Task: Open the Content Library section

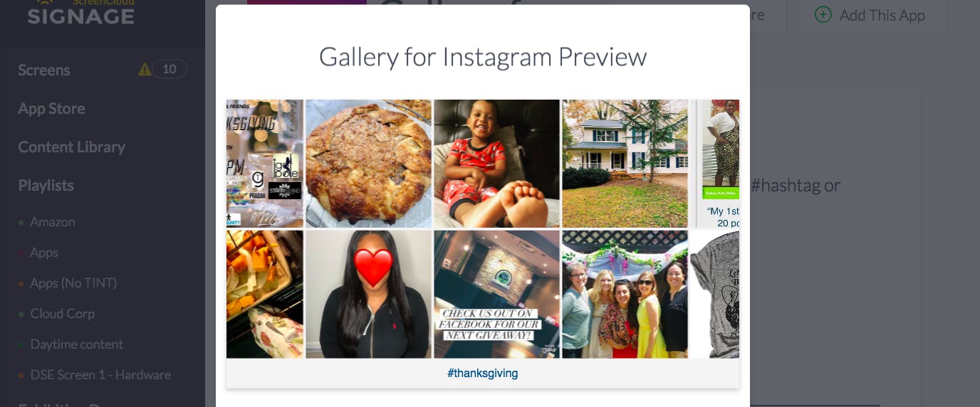Action: click(71, 147)
